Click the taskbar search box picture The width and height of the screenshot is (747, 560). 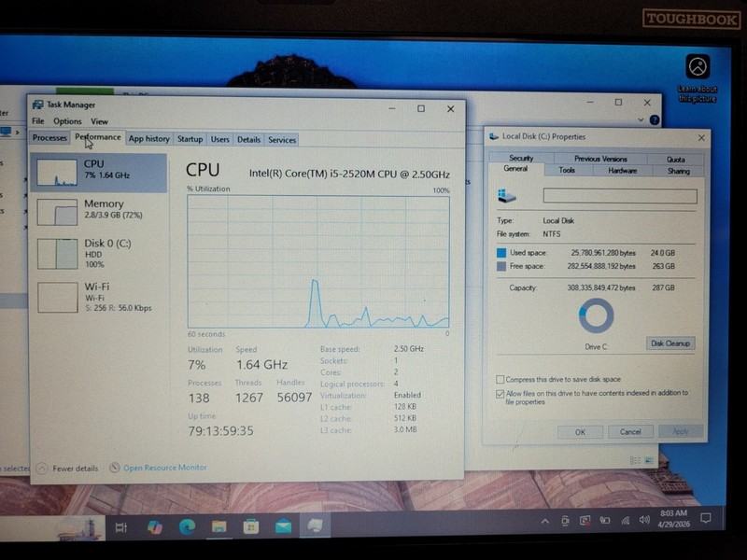click(78, 529)
